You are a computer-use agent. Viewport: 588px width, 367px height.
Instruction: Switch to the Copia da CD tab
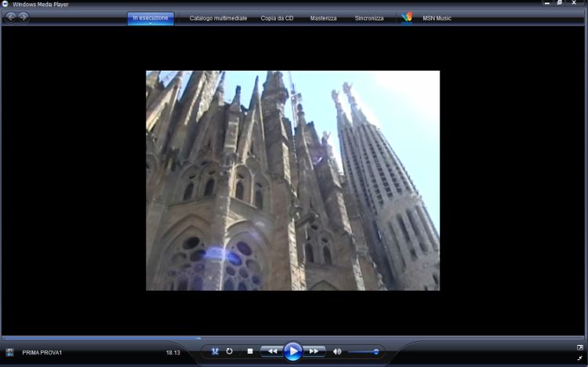point(278,18)
